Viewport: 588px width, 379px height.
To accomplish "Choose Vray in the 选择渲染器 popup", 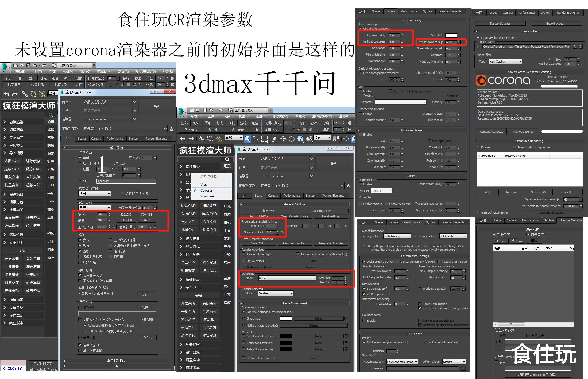I will 204,185.
